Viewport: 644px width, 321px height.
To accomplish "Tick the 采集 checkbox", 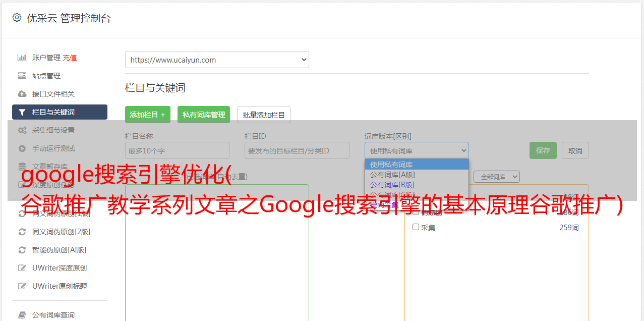I will coord(416,227).
